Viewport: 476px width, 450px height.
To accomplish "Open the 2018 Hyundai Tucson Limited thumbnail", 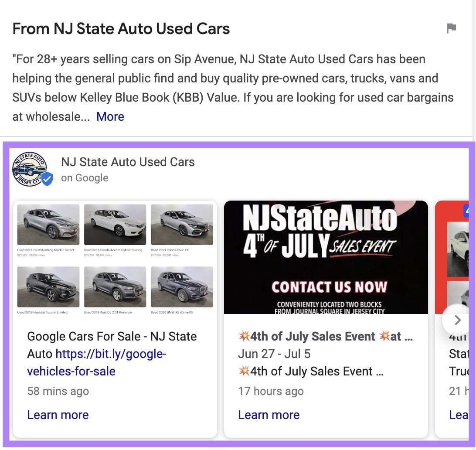I will click(x=48, y=286).
